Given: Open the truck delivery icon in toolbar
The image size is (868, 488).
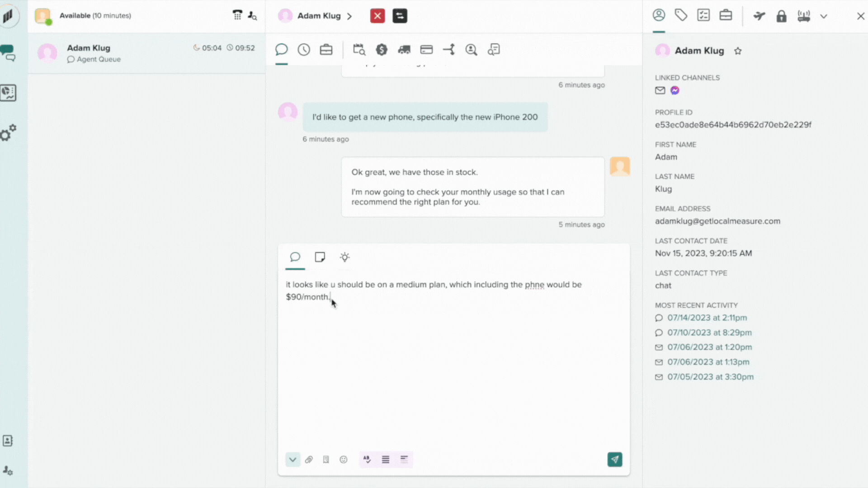Looking at the screenshot, I should tap(404, 50).
